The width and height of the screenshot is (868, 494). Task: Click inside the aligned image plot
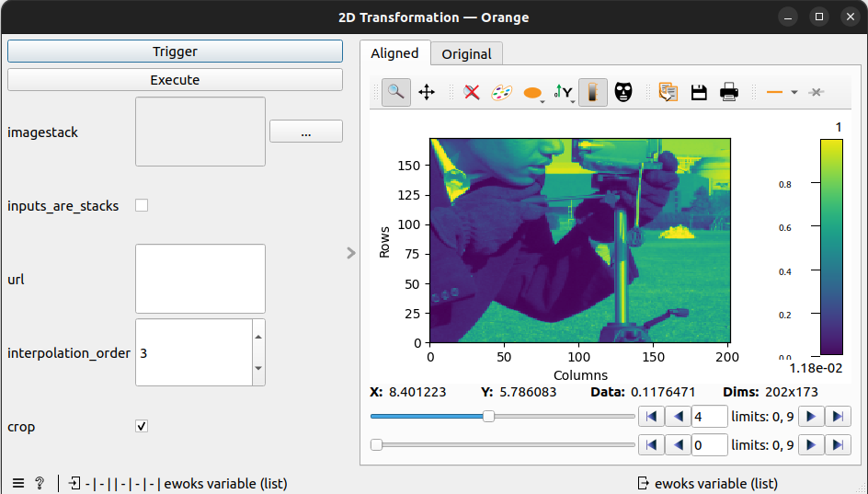coord(580,240)
